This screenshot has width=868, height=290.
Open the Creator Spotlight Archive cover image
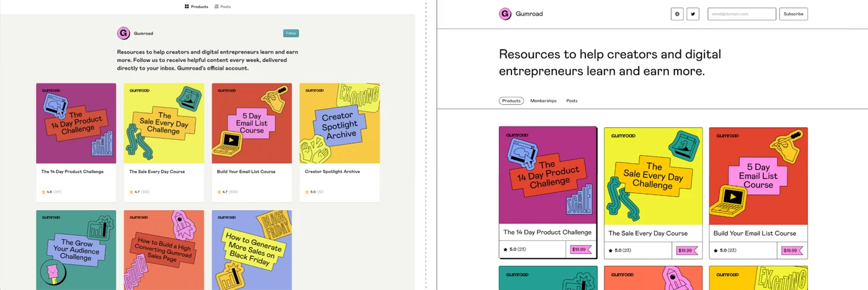340,123
